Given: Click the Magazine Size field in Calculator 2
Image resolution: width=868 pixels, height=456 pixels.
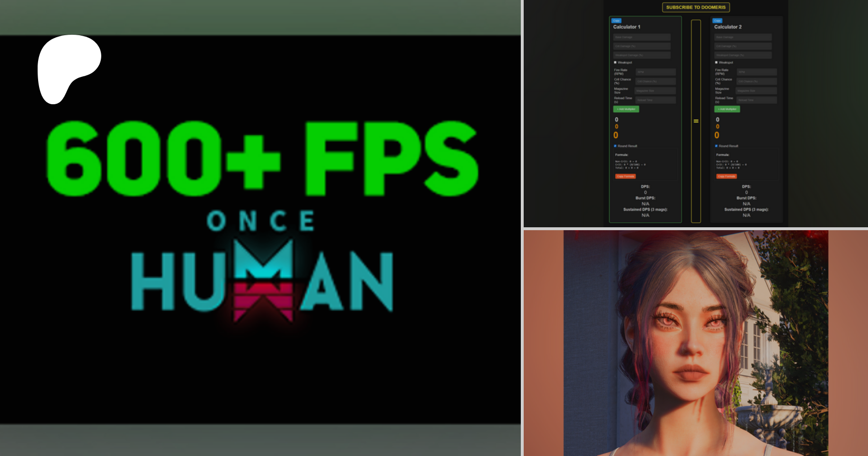Looking at the screenshot, I should pos(756,91).
